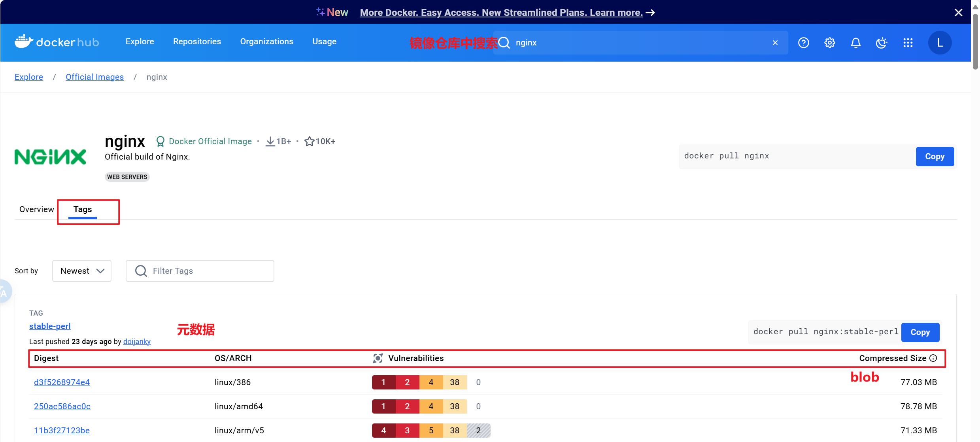Open the Docker Hub home logo
The width and height of the screenshot is (980, 442).
click(x=57, y=42)
